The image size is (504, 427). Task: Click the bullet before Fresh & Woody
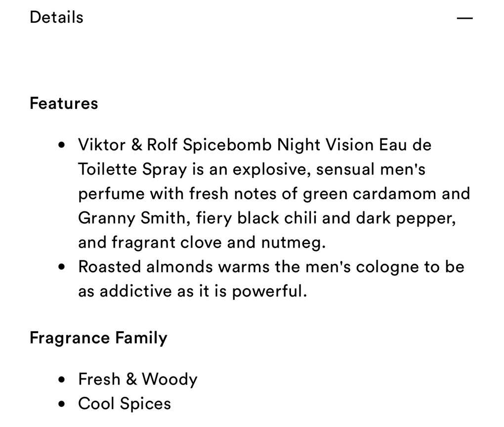pyautogui.click(x=62, y=380)
